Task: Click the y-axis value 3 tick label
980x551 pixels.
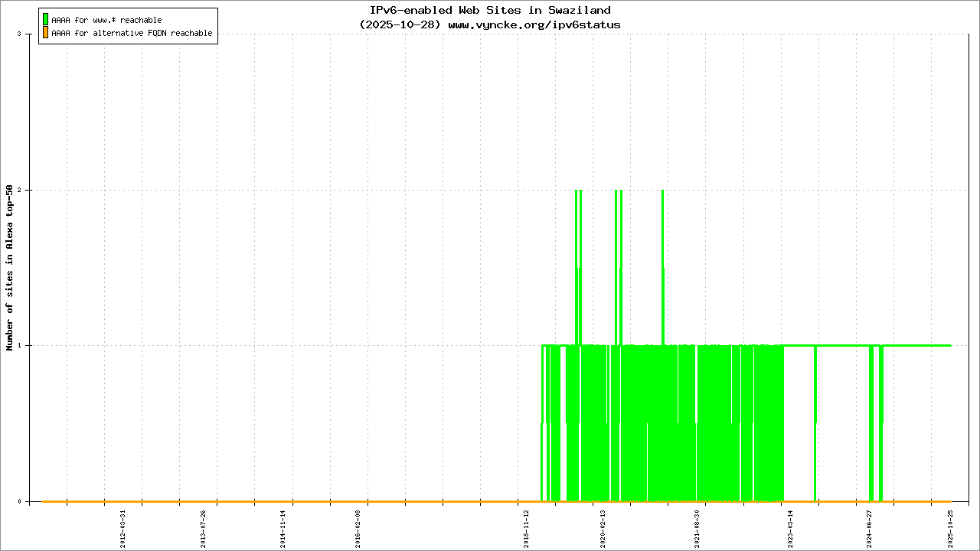Action: click(x=29, y=34)
